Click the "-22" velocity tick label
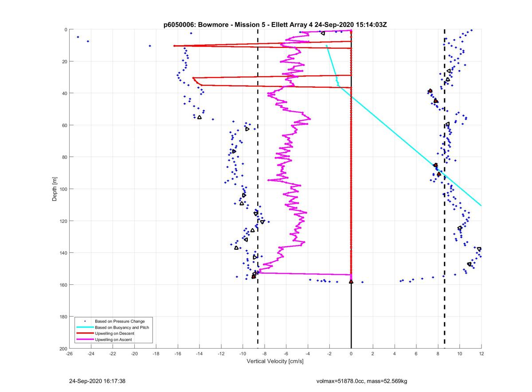This screenshot has height=392, width=532. (x=112, y=354)
